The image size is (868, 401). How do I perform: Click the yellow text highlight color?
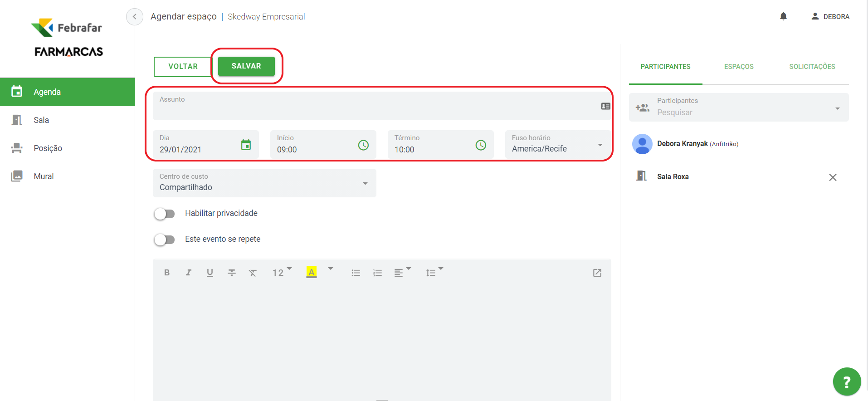coord(312,272)
